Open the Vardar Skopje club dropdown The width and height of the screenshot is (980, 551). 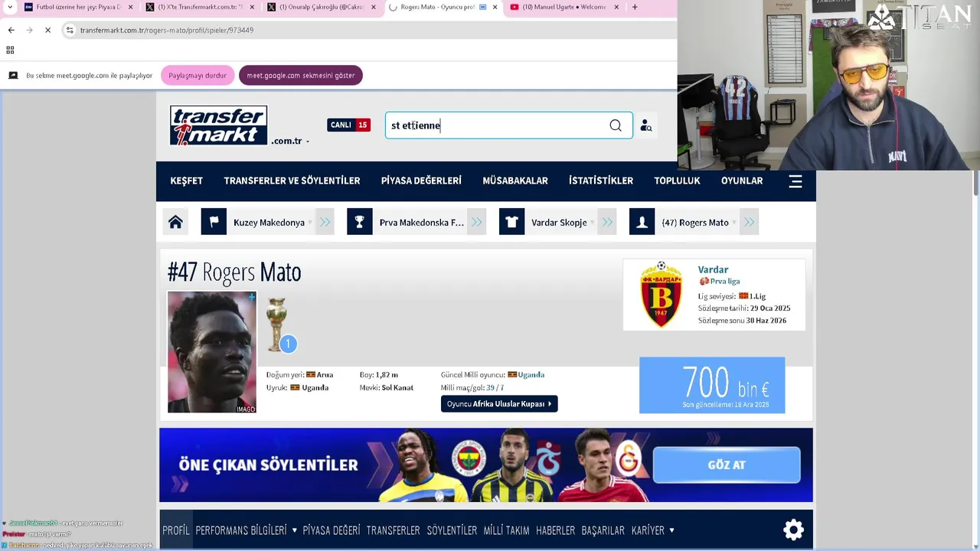pyautogui.click(x=592, y=223)
